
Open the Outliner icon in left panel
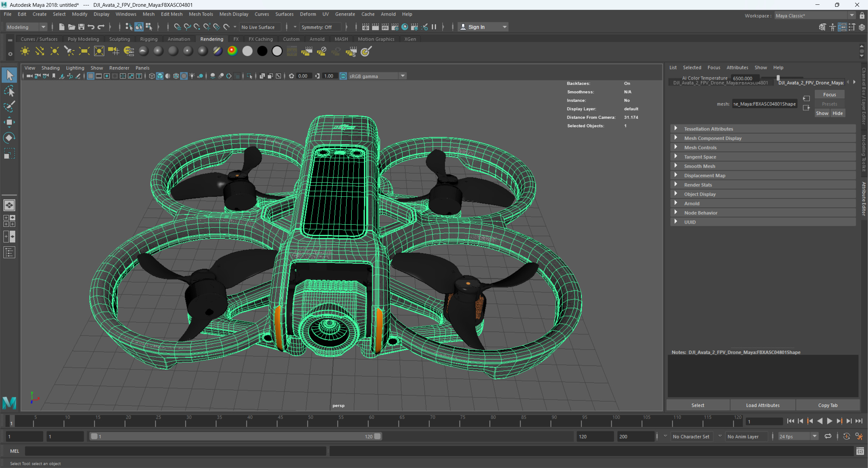pyautogui.click(x=9, y=252)
